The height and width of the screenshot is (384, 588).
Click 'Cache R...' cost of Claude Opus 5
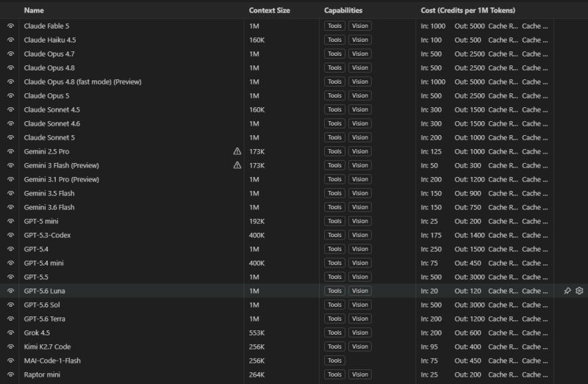pos(503,96)
